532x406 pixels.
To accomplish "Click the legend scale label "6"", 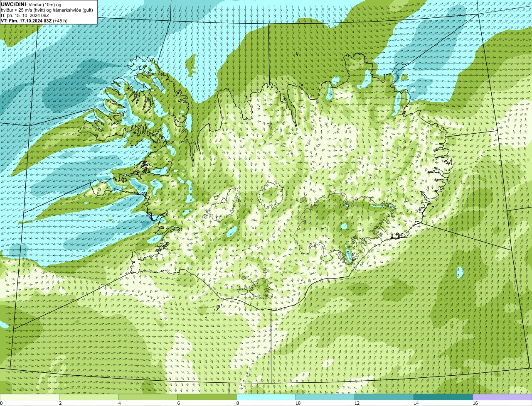I will [x=178, y=403].
